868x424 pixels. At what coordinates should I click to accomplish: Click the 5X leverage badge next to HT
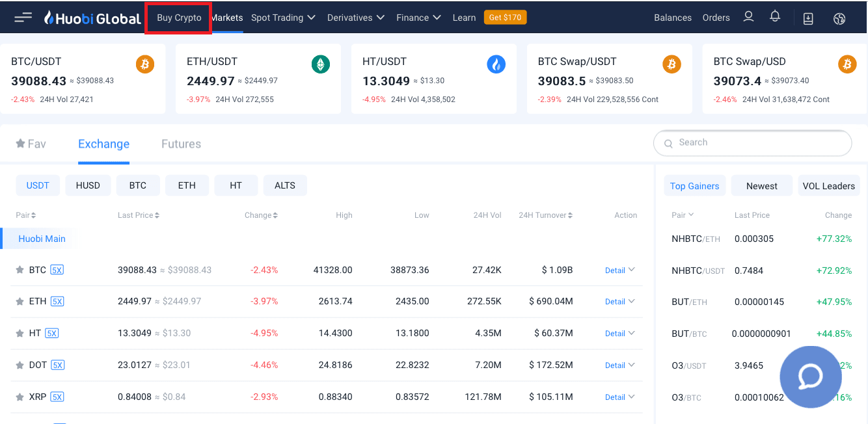coord(51,333)
